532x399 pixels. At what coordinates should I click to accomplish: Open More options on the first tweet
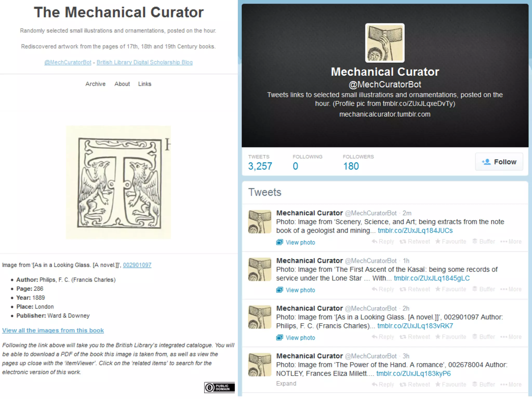[511, 242]
